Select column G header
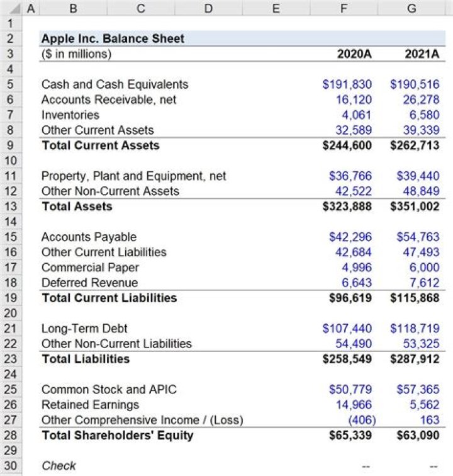The height and width of the screenshot is (476, 453). coord(412,8)
